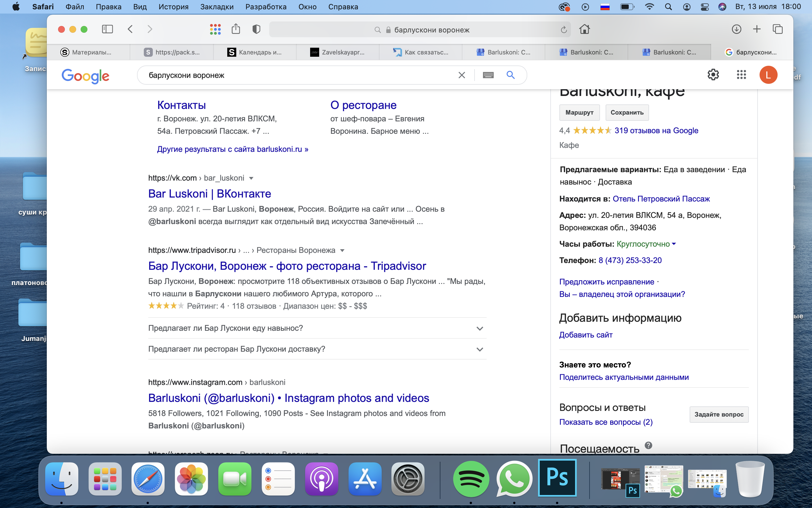
Task: Open WhatsApp from the Dock
Action: coord(514,479)
